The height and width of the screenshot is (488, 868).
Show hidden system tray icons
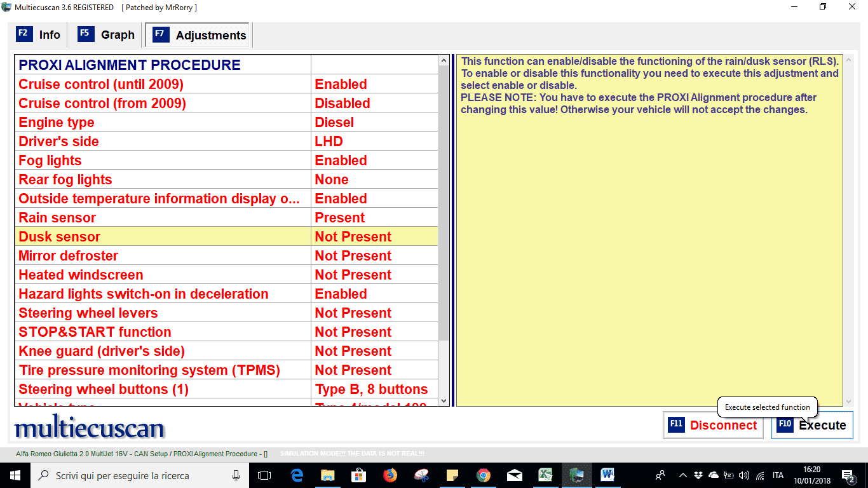click(x=683, y=475)
